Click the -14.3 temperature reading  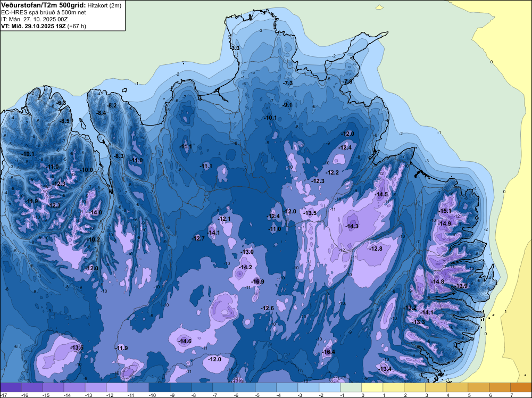click(x=352, y=226)
